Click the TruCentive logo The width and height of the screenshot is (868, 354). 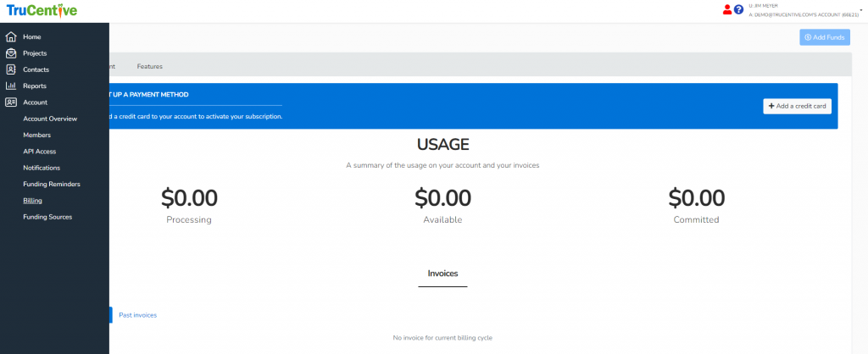point(42,10)
